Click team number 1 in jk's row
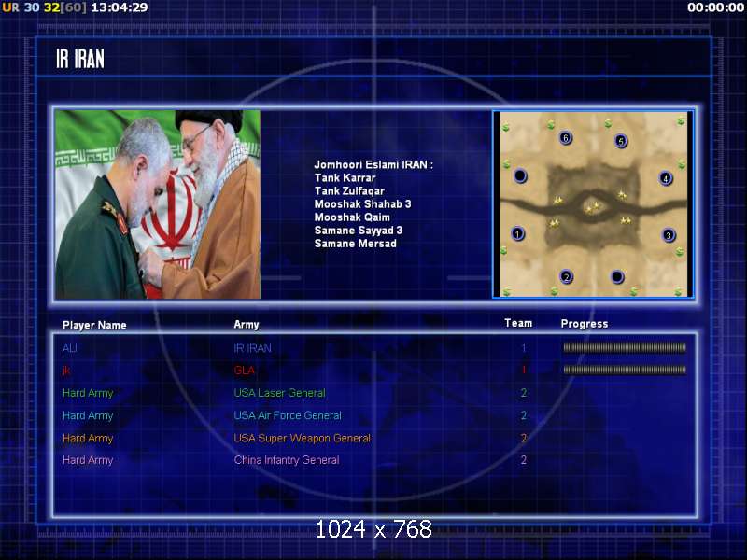The height and width of the screenshot is (560, 747). coord(524,370)
